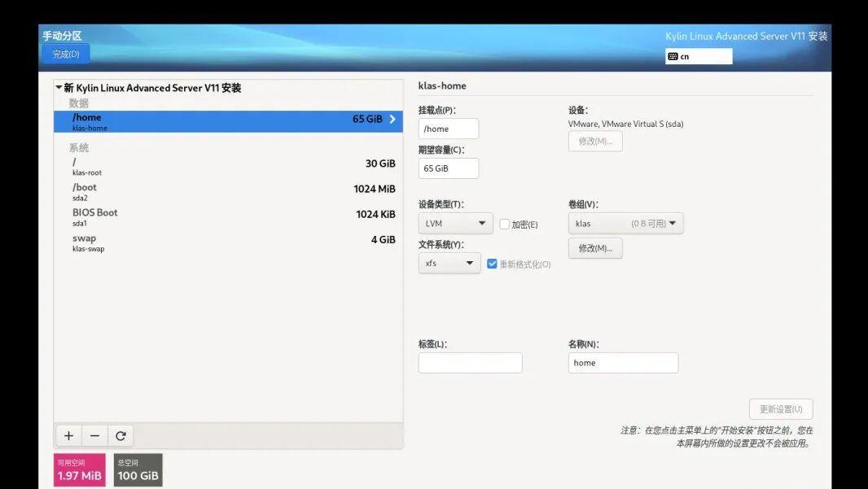Image resolution: width=868 pixels, height=489 pixels.
Task: Open the 设备类型 LVM dropdown
Action: pos(455,223)
